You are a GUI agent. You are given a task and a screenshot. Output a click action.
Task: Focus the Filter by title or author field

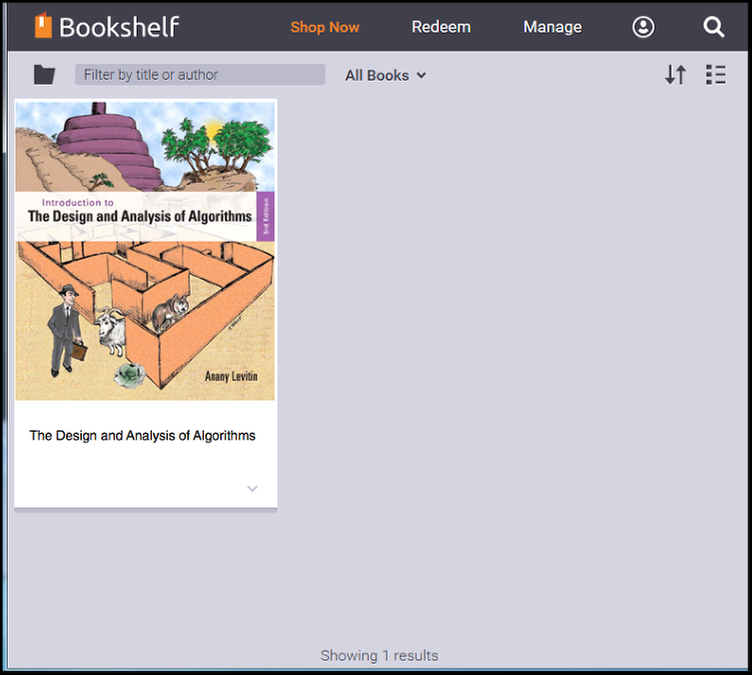point(200,75)
